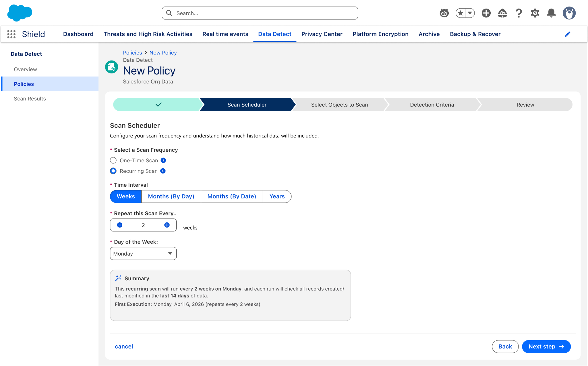The image size is (588, 366).
Task: Open the Setup gear icon
Action: 535,13
